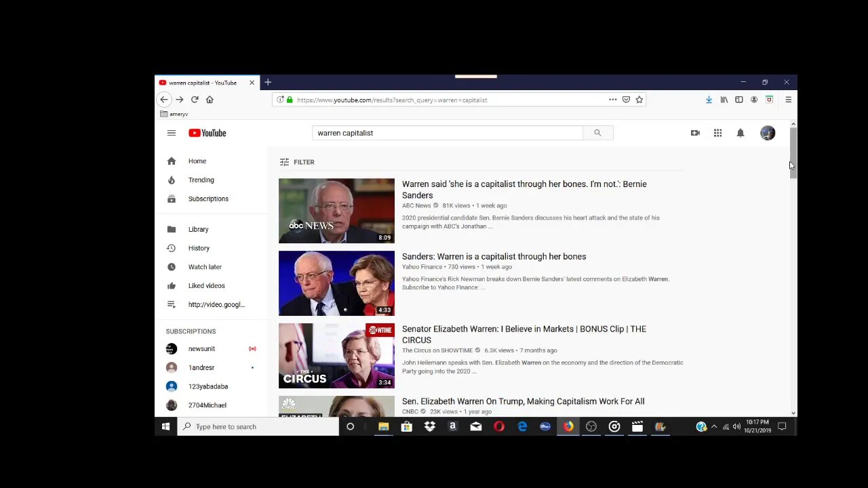Visit The Circus on SHOWTIME channel
Screen dimensions: 868x488
click(437, 350)
